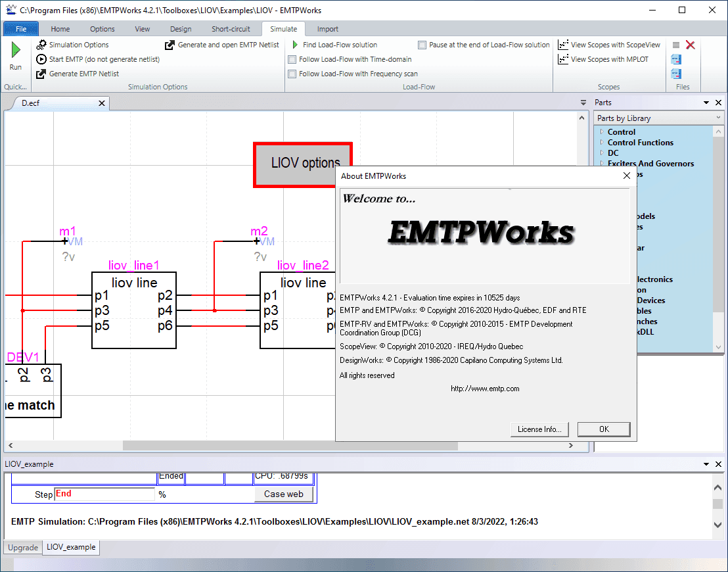The image size is (728, 572).
Task: Run the simulation with the green play icon
Action: click(x=15, y=50)
